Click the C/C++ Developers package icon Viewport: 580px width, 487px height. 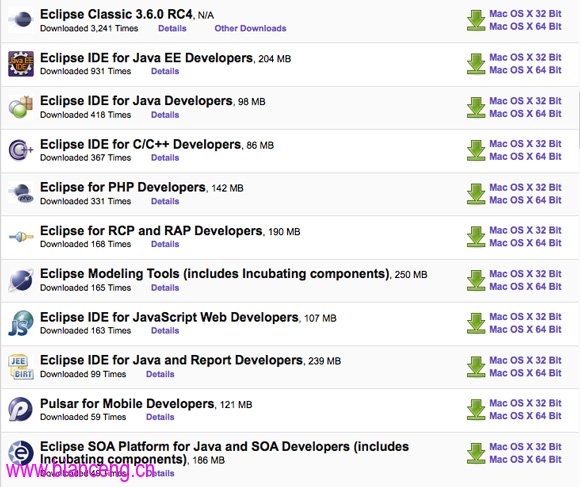[x=21, y=150]
